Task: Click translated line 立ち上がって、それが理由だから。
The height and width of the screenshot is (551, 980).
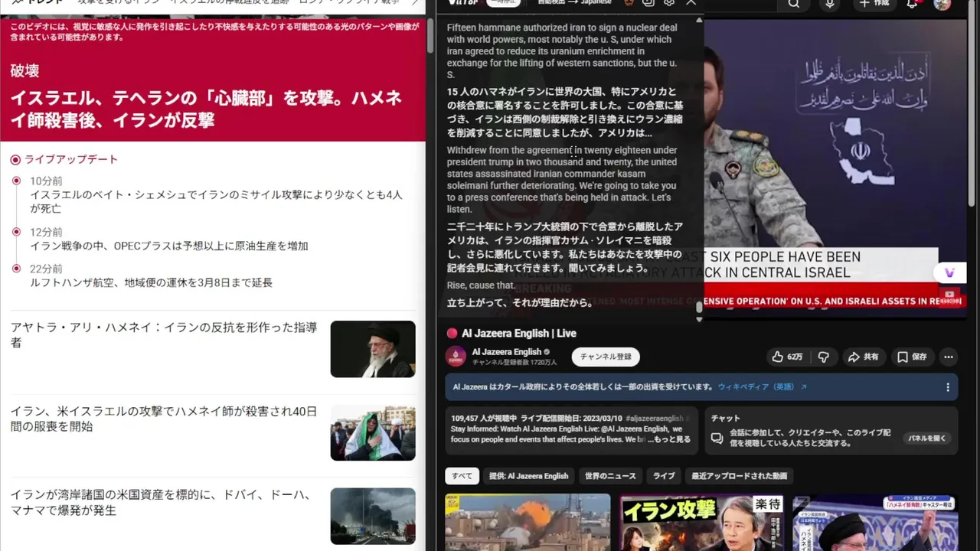Action: [x=520, y=303]
